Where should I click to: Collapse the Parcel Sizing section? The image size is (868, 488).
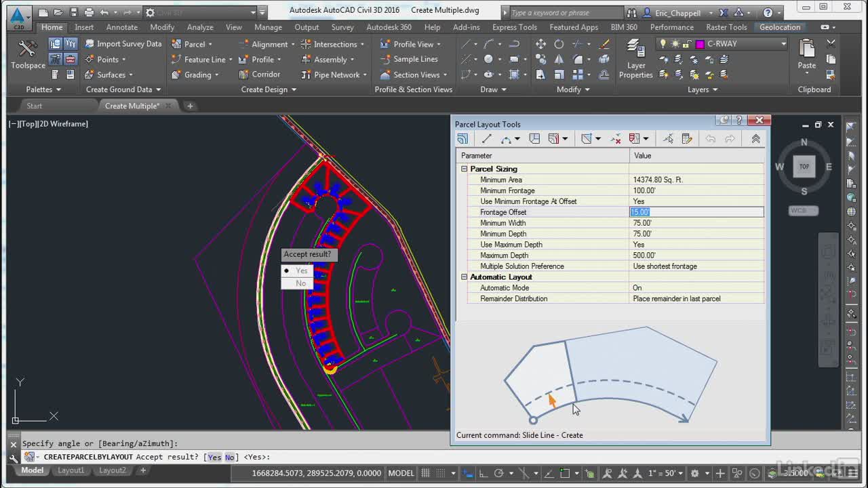[x=465, y=169]
